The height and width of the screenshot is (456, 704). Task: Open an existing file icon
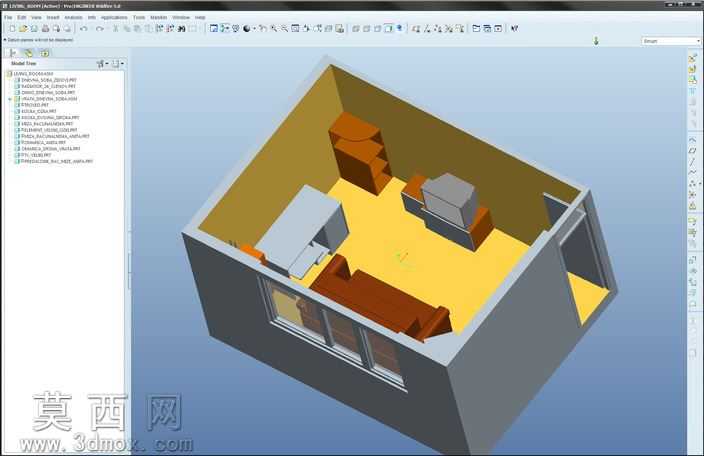click(23, 28)
